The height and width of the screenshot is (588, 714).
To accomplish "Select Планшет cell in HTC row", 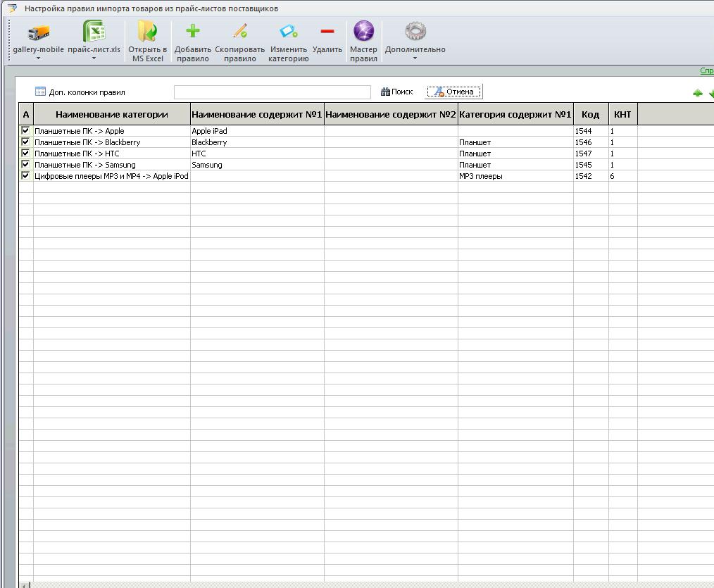I will [515, 154].
